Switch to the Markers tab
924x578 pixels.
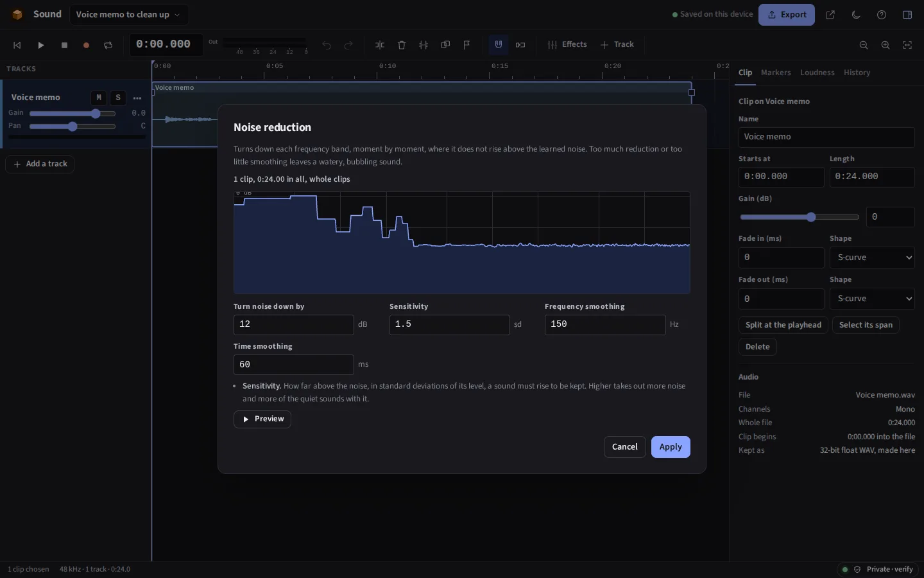776,73
